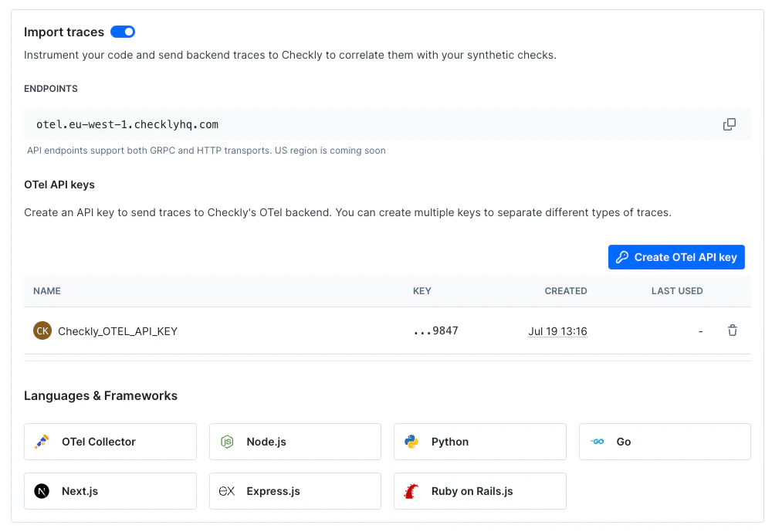The height and width of the screenshot is (532, 782).
Task: Click the key icon in Create button
Action: [x=622, y=257]
